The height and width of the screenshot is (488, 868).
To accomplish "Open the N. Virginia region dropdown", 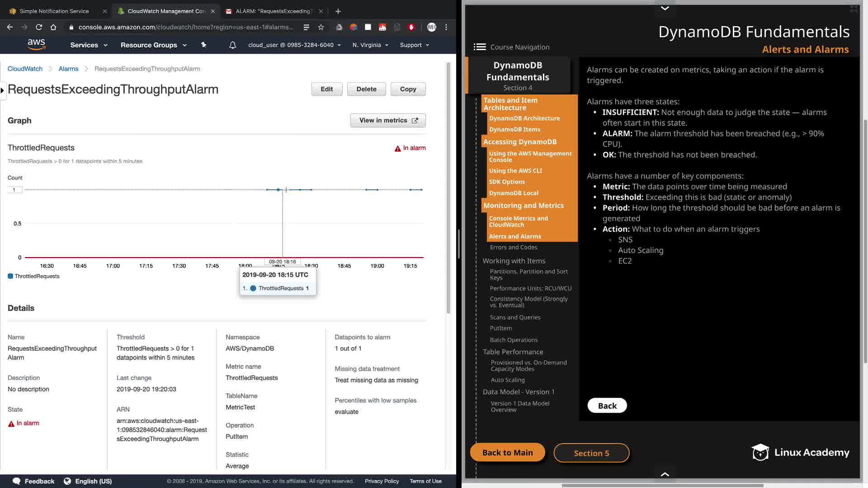I will (370, 45).
